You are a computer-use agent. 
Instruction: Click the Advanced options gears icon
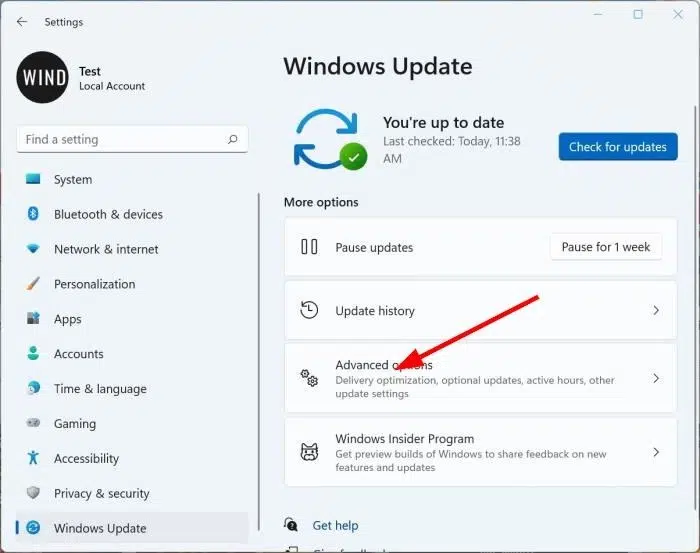309,378
